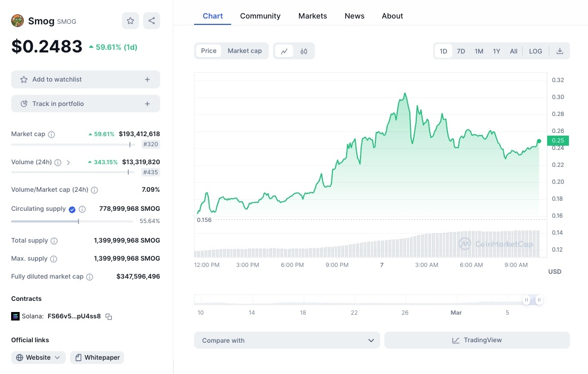
Task: Click the market cap rank #320 badge
Action: 151,144
